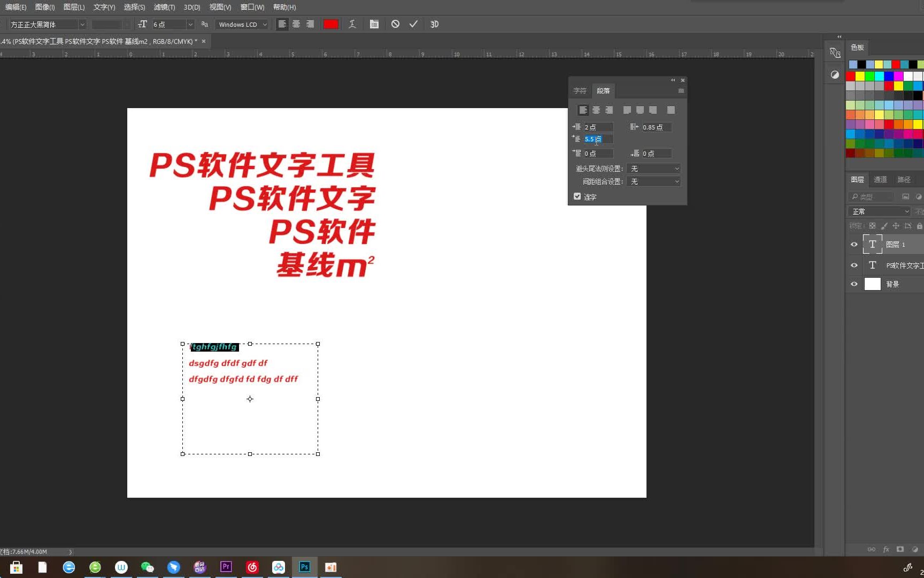Open the font size dropdown arrow
The height and width of the screenshot is (578, 924).
[190, 24]
